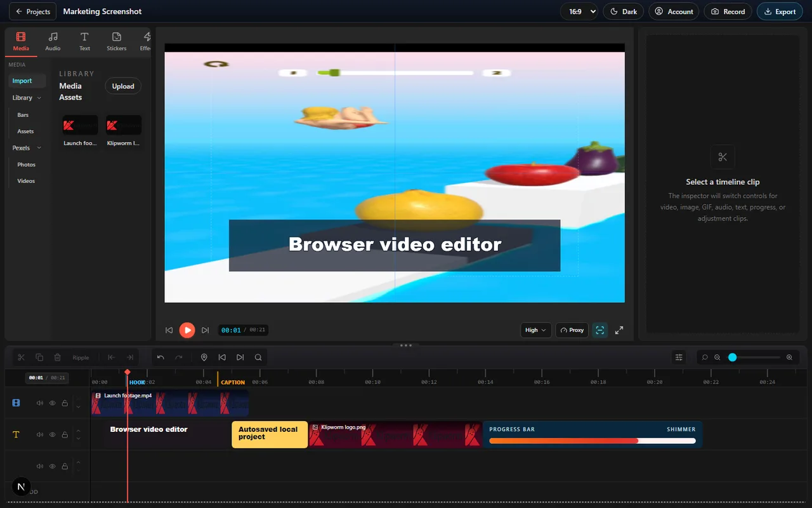Mute the text track speaker icon

[x=40, y=435]
